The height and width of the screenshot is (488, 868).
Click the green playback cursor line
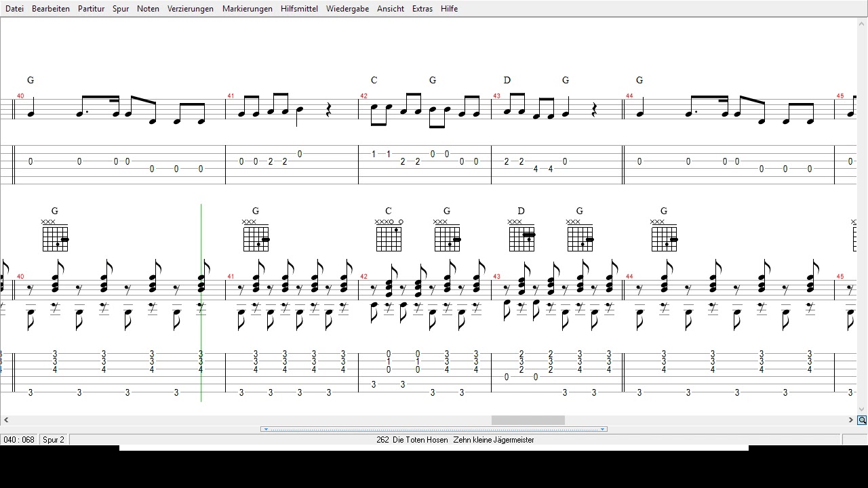pyautogui.click(x=201, y=302)
